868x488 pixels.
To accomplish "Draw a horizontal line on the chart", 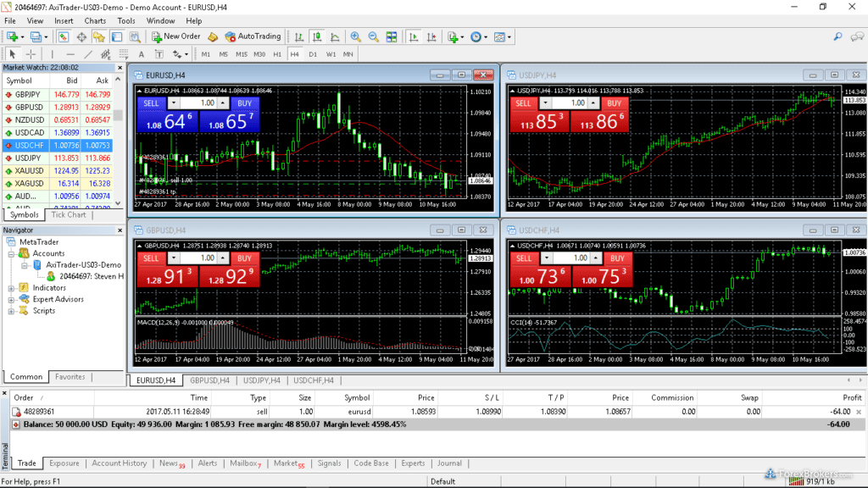I will click(70, 53).
